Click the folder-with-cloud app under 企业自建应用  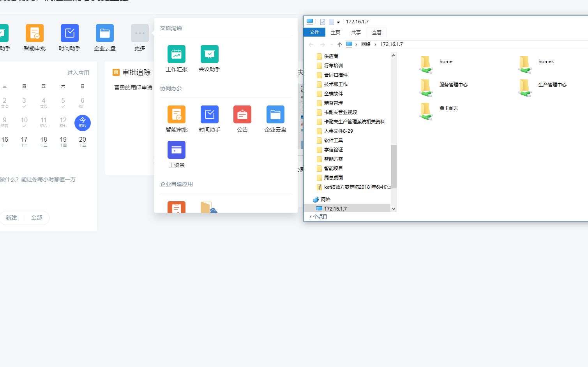coord(209,207)
